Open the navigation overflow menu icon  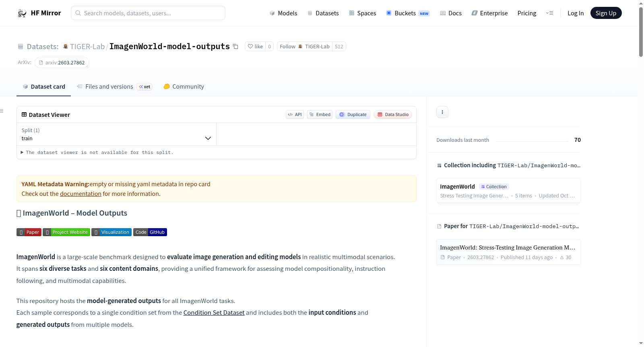[x=549, y=13]
